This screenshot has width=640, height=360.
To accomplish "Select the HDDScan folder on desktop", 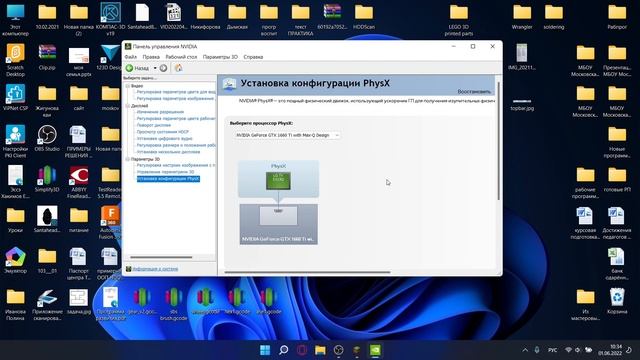I will (x=364, y=17).
